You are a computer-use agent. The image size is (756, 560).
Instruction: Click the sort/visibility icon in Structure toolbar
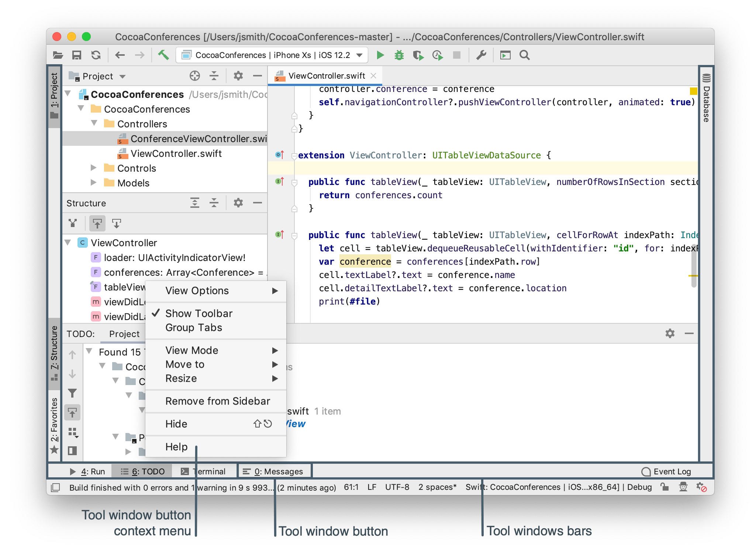coord(73,223)
